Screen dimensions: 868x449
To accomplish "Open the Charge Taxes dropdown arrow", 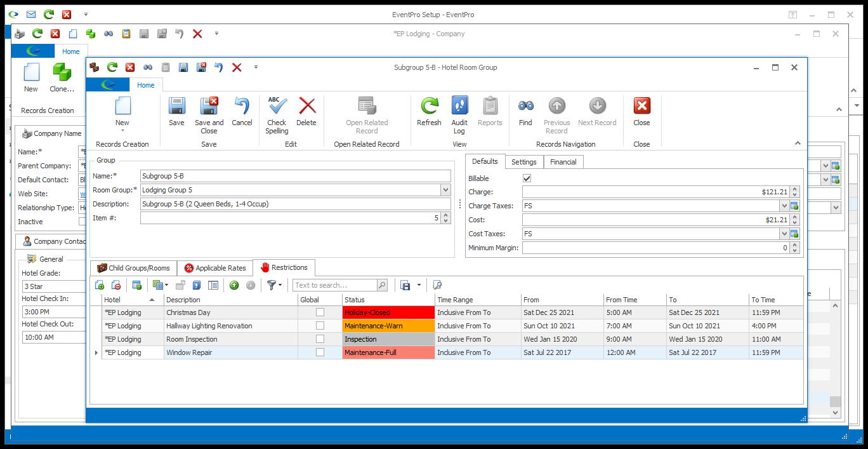I will coord(784,206).
